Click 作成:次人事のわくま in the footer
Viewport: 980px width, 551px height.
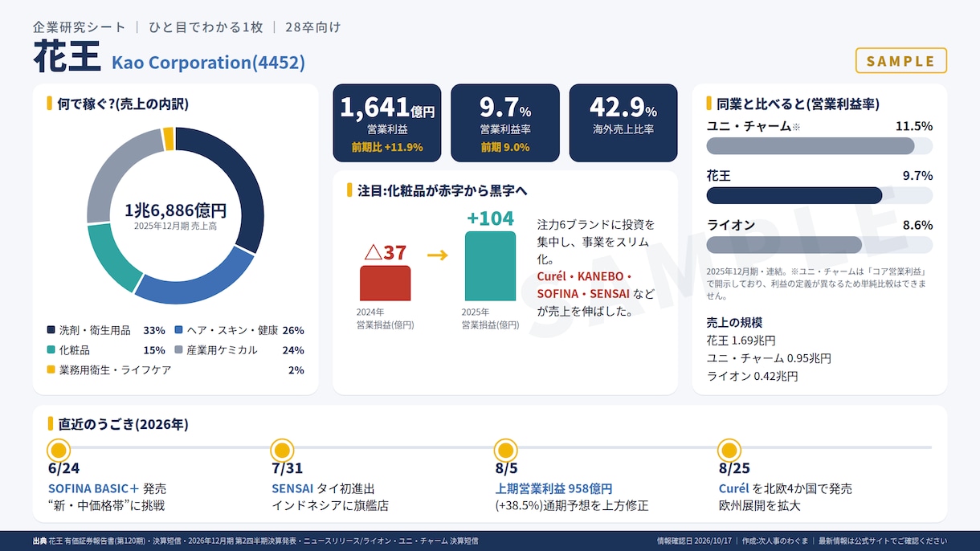pyautogui.click(x=775, y=541)
